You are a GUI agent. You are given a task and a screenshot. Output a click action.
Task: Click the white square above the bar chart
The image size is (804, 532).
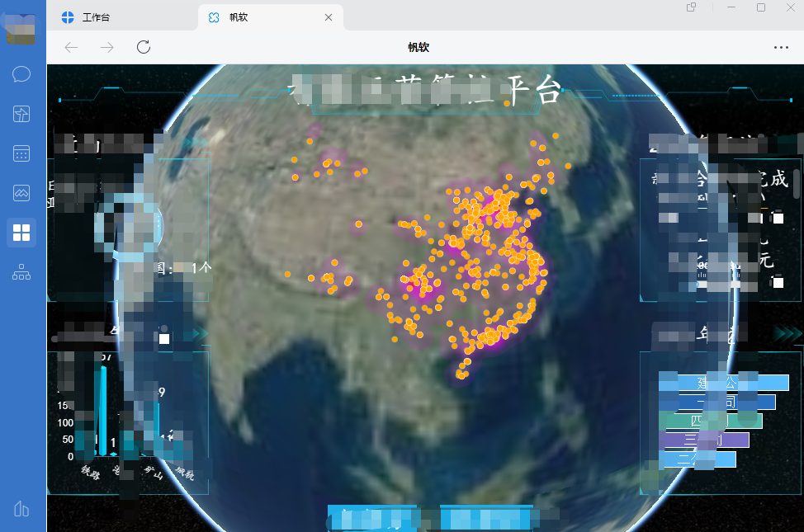pyautogui.click(x=164, y=339)
